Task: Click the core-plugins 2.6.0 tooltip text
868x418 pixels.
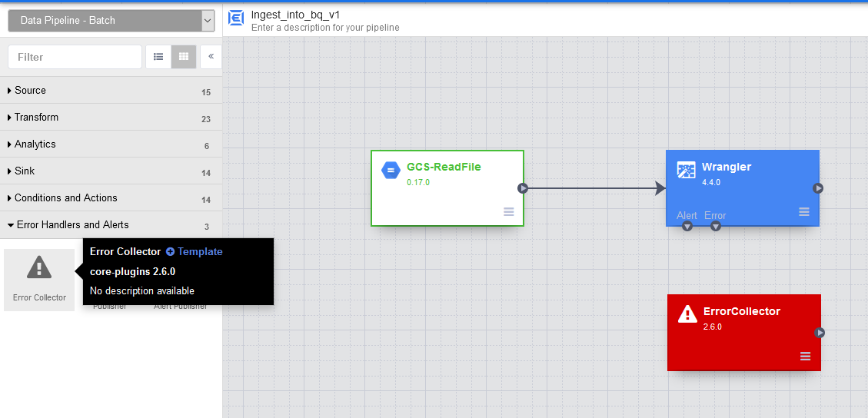Action: [x=133, y=271]
